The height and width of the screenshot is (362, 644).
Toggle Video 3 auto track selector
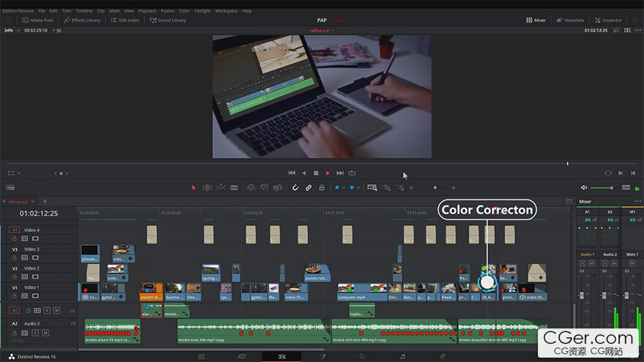tap(25, 257)
